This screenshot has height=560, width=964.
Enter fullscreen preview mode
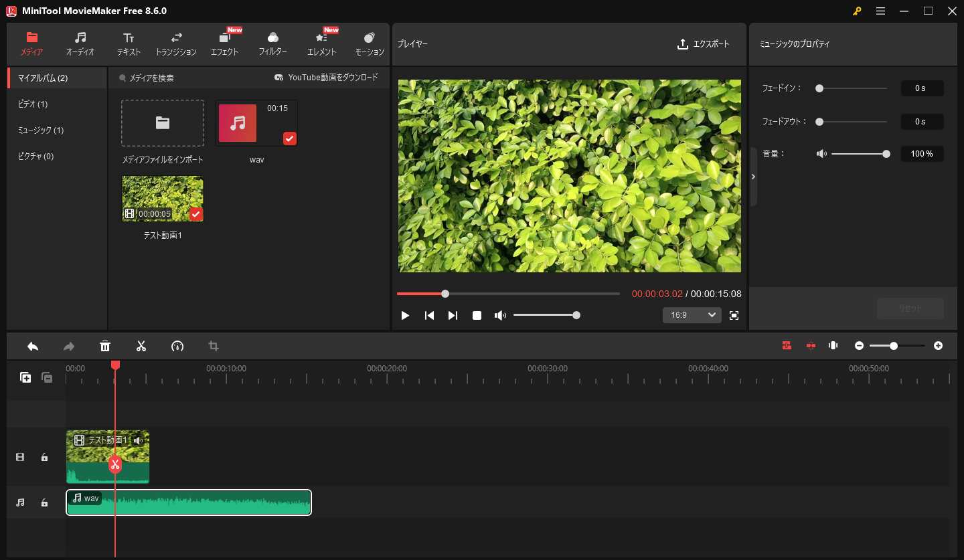point(734,315)
